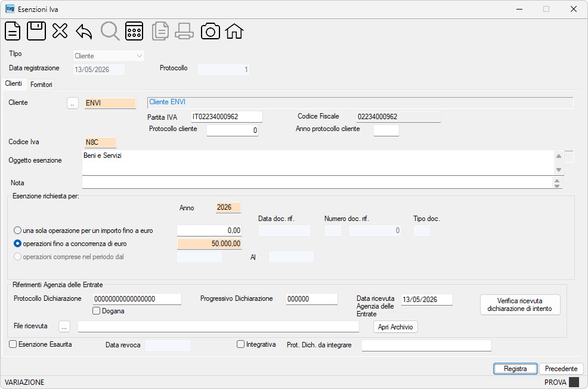Delete record using the X toolbar icon

point(60,31)
